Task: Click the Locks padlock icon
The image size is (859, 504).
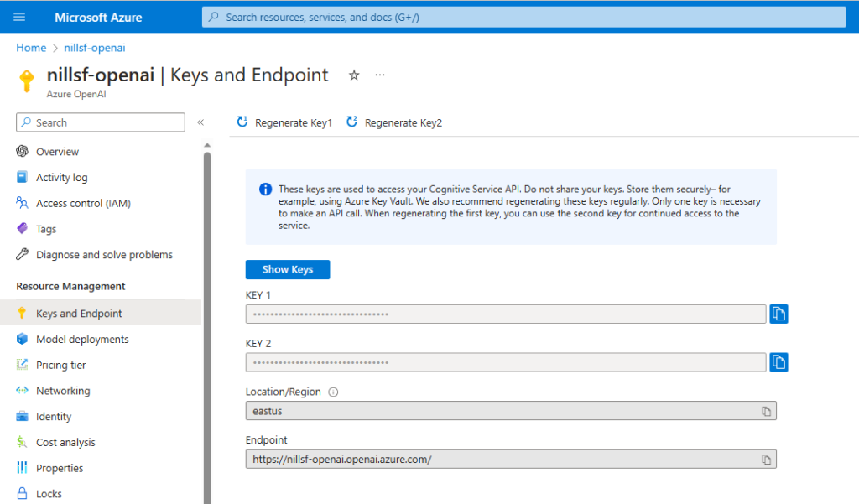Action: tap(22, 493)
